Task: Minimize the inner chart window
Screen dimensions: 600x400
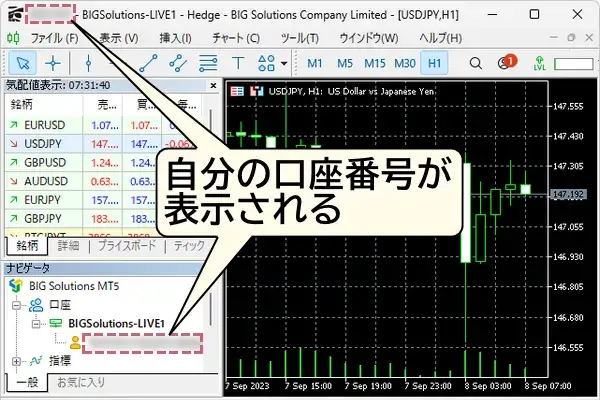Action: click(553, 38)
